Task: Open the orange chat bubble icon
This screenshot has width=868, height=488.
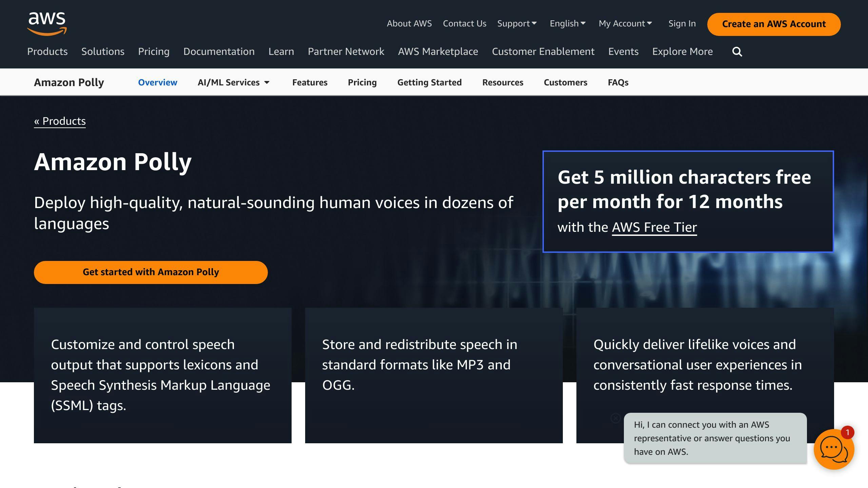Action: 833,449
